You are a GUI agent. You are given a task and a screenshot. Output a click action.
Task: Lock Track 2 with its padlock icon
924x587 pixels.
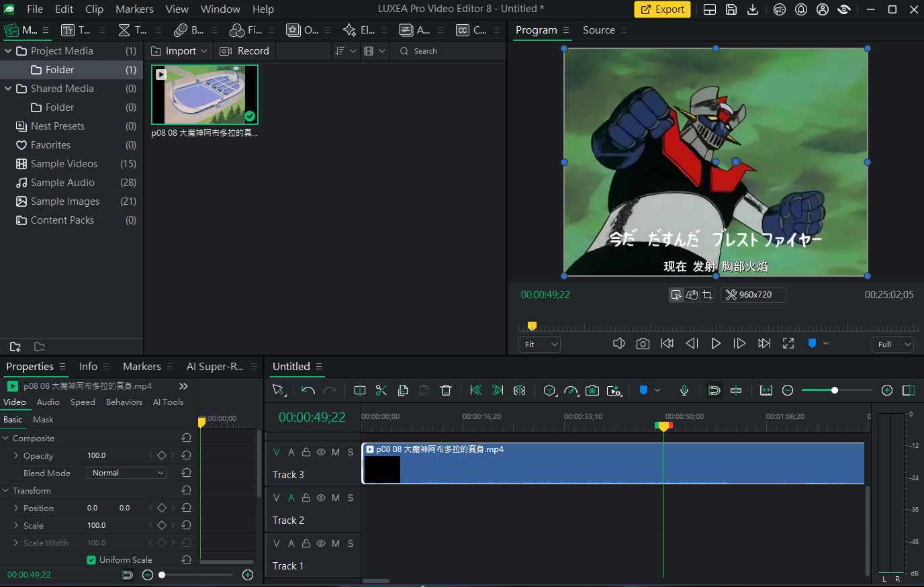tap(306, 498)
